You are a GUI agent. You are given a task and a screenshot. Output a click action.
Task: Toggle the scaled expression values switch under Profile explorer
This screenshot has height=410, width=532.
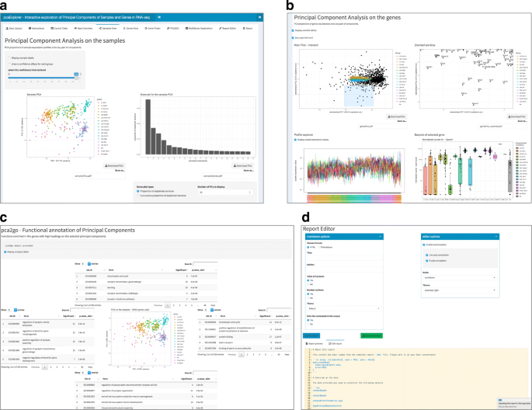pos(296,140)
